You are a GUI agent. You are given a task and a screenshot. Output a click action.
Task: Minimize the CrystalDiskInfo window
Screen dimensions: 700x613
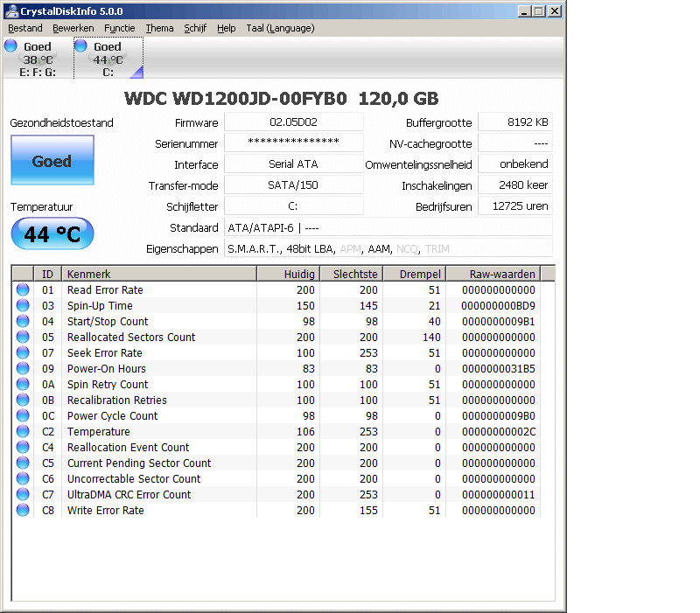(x=524, y=11)
